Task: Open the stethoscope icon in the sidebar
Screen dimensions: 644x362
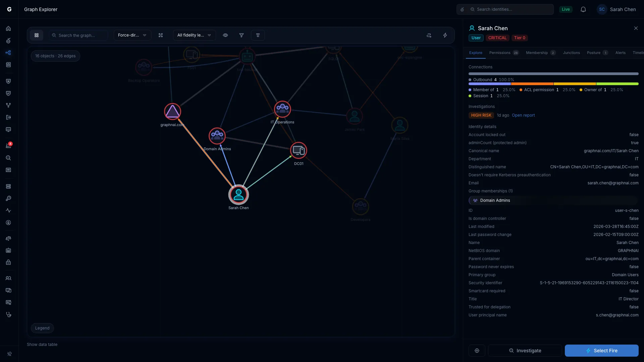Action: point(8,315)
